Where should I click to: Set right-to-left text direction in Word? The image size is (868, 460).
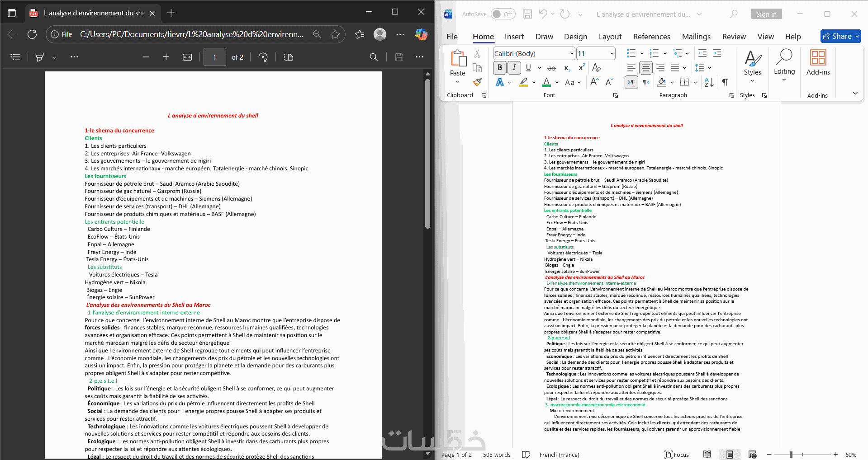pos(646,82)
